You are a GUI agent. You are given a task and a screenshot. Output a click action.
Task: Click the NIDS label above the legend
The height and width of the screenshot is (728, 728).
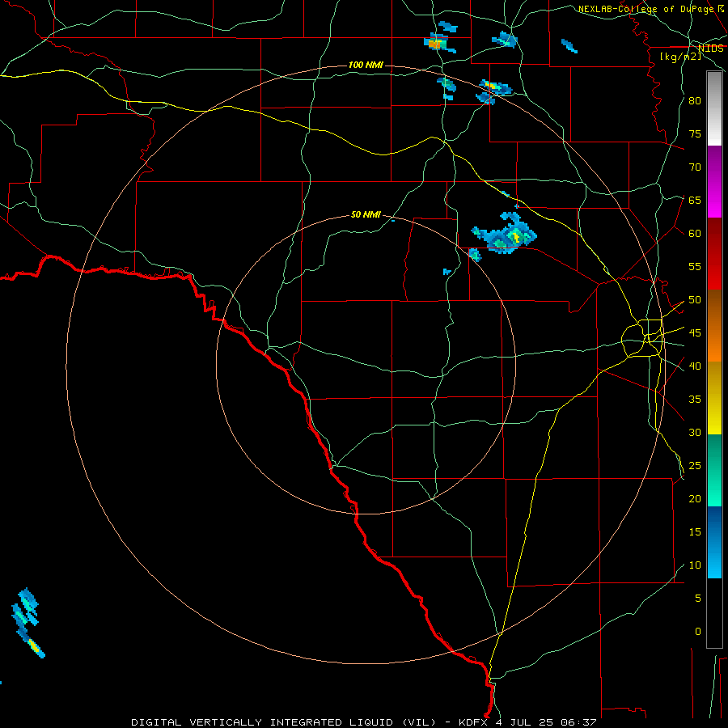(x=711, y=49)
